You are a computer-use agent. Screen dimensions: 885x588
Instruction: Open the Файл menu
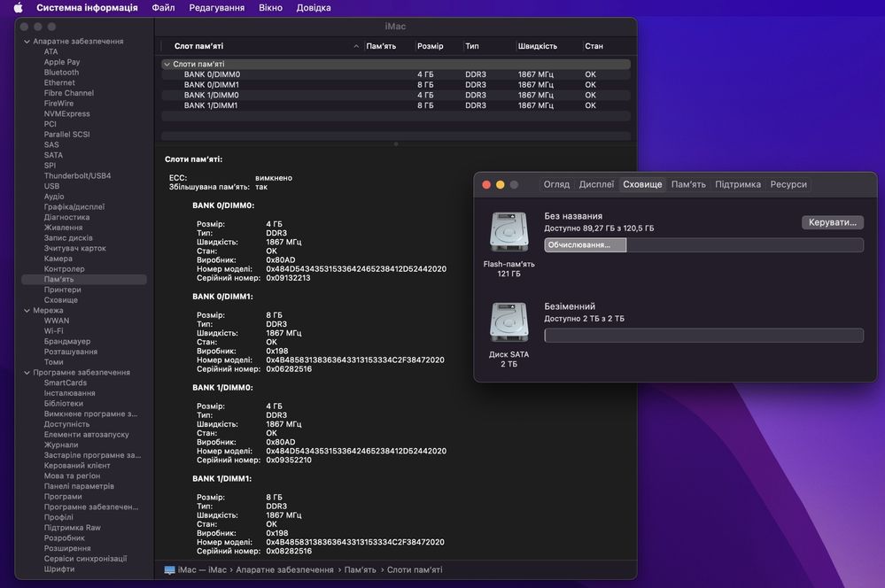tap(163, 8)
